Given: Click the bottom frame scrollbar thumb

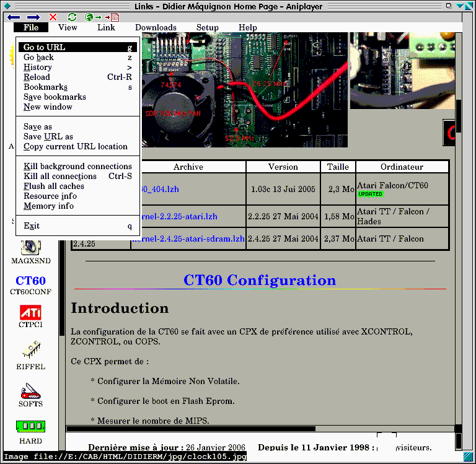Looking at the screenshot, I should click(x=459, y=440).
